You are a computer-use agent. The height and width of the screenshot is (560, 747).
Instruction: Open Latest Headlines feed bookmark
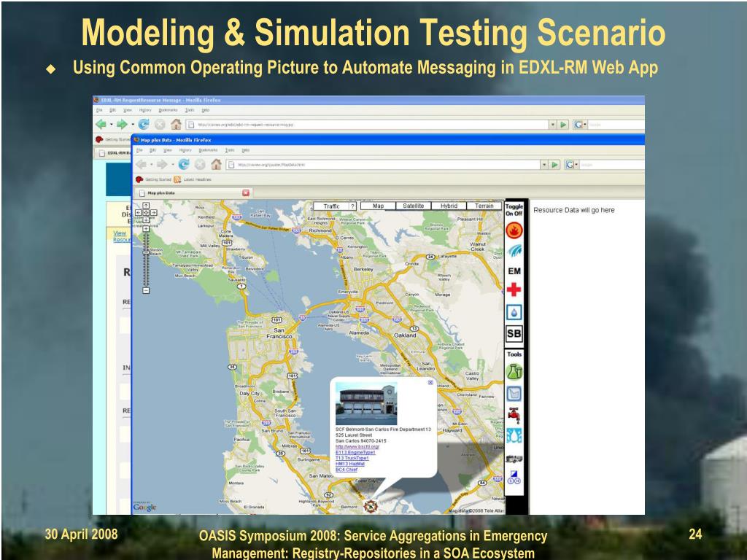click(193, 179)
